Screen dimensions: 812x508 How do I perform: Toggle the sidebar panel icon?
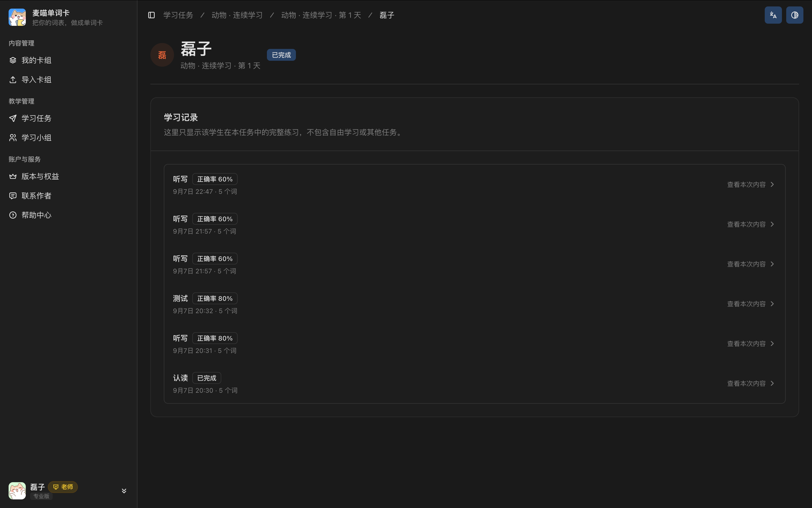[x=151, y=15]
